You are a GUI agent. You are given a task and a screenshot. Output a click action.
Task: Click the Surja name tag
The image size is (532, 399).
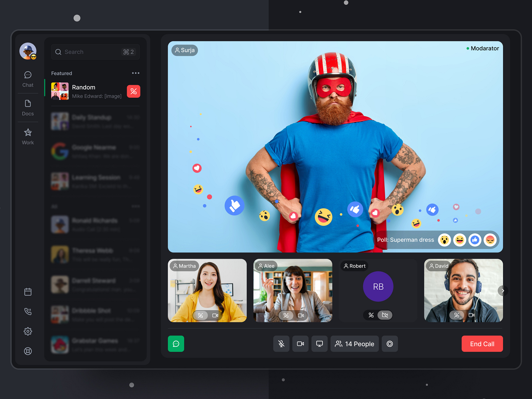(185, 50)
